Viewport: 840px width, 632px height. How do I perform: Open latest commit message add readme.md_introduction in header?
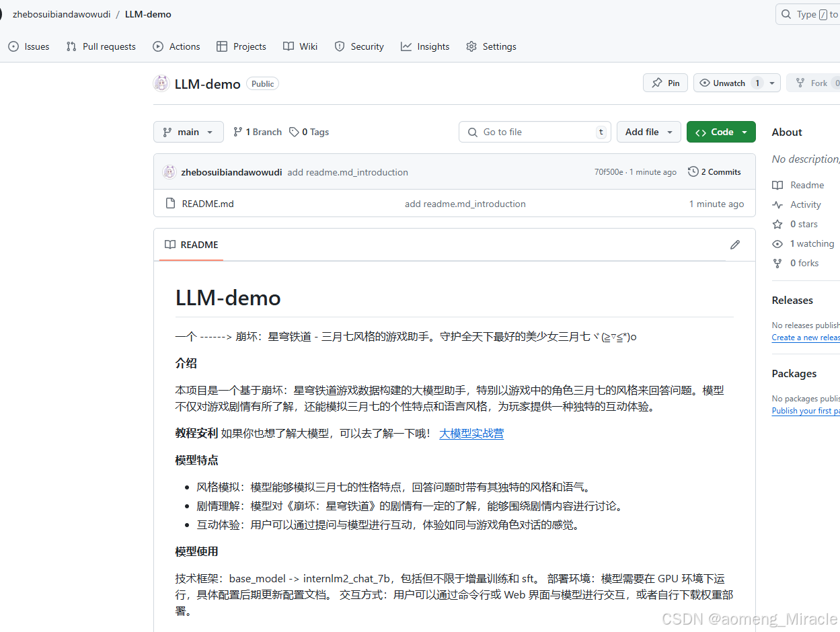click(348, 172)
